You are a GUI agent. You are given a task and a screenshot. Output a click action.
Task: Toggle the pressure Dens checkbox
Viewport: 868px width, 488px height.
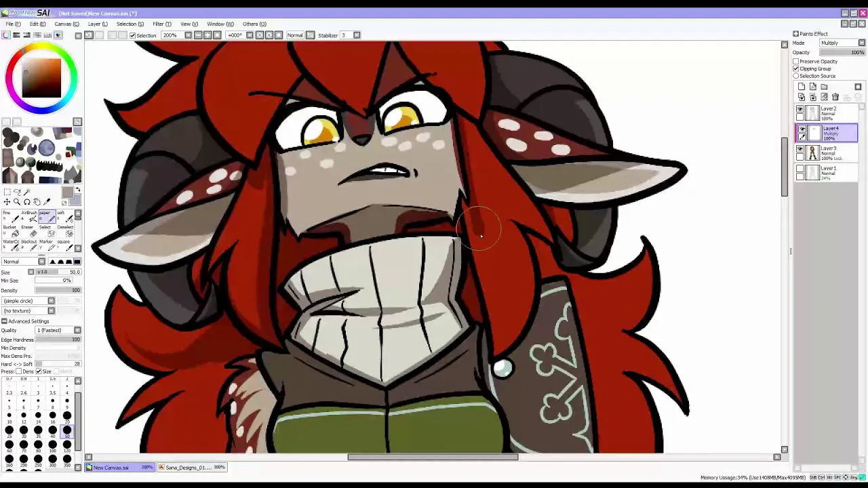(x=18, y=371)
